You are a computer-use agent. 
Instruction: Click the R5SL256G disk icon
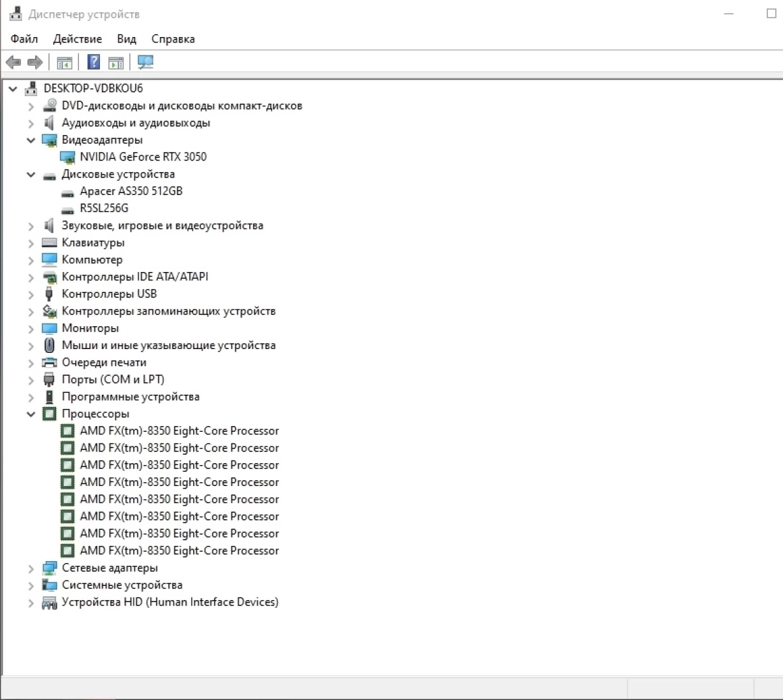[67, 209]
